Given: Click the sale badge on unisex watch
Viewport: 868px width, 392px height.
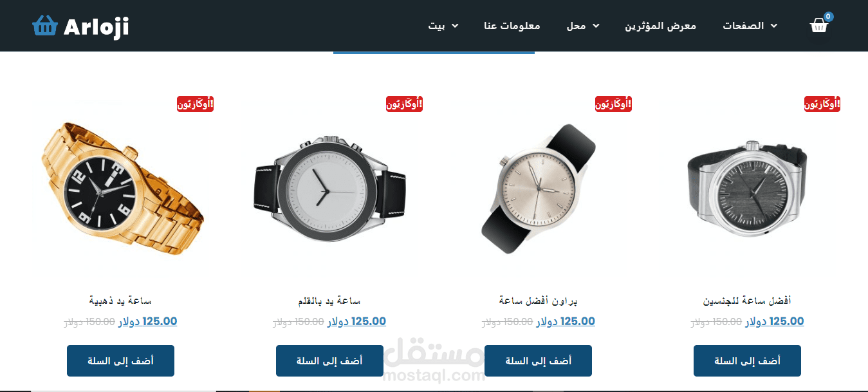Looking at the screenshot, I should [822, 104].
